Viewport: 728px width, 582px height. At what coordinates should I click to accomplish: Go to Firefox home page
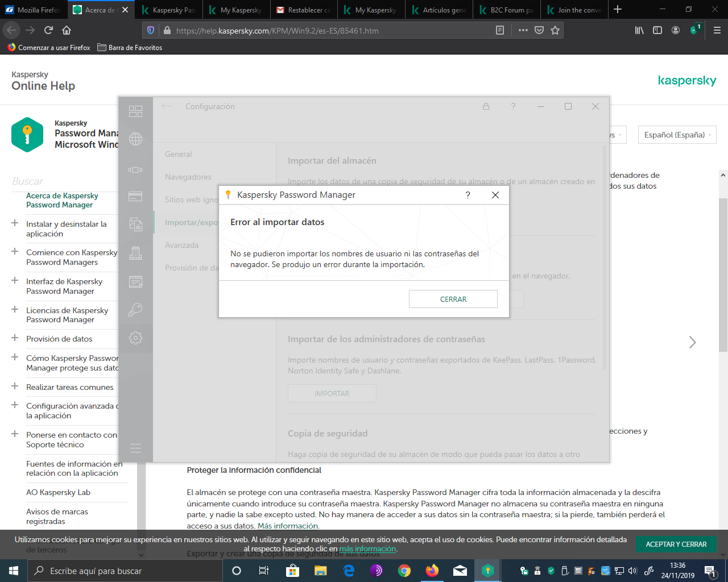pyautogui.click(x=67, y=30)
